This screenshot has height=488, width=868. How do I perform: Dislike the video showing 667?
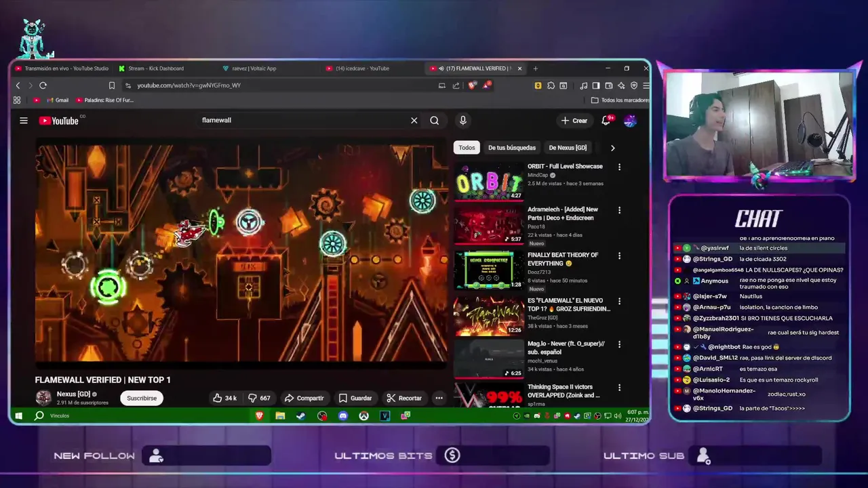click(x=259, y=398)
